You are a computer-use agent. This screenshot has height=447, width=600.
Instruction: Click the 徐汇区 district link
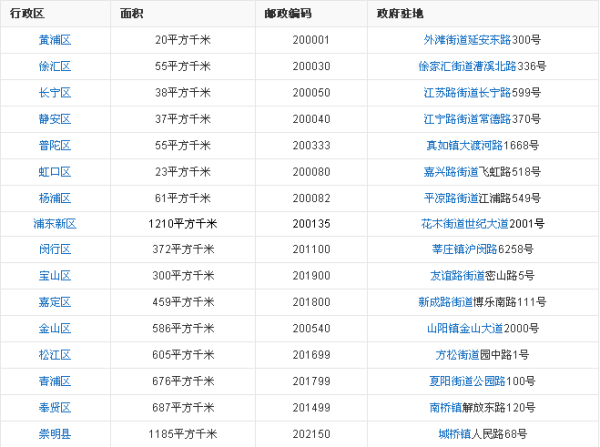56,66
